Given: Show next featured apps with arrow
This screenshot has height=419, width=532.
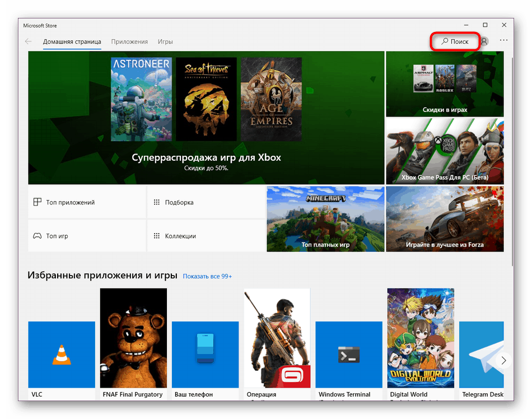Looking at the screenshot, I should tap(503, 360).
